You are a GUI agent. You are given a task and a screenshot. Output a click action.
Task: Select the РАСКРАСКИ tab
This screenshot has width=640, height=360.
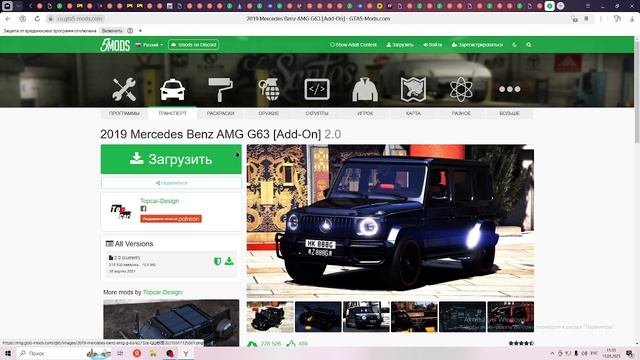click(220, 113)
